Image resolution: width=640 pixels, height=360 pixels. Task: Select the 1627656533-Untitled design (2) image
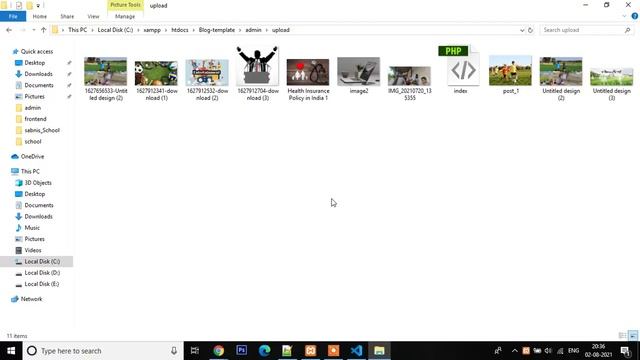[x=106, y=79]
